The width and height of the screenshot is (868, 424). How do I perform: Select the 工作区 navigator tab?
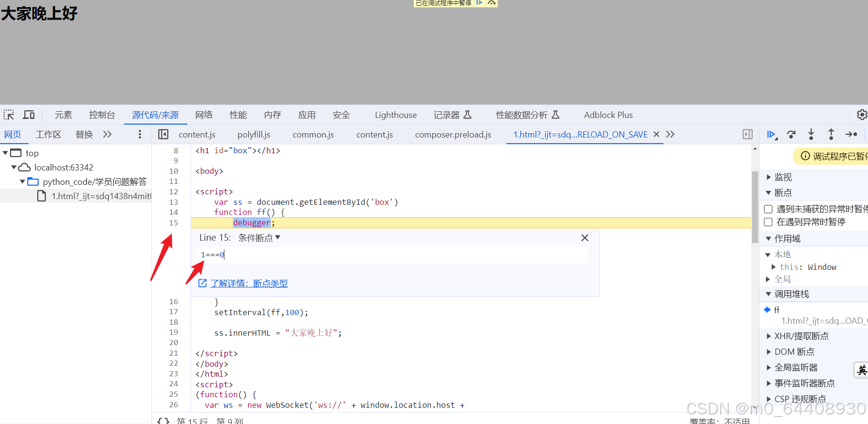48,134
